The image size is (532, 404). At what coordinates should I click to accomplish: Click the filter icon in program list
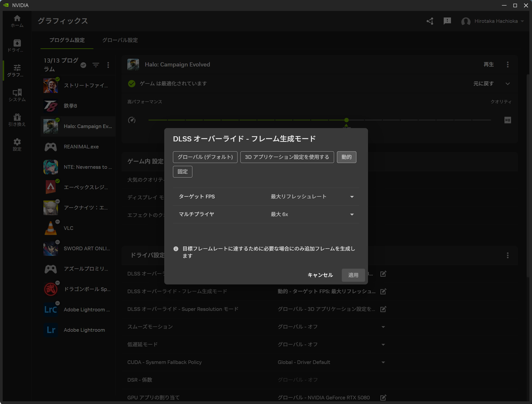[96, 65]
